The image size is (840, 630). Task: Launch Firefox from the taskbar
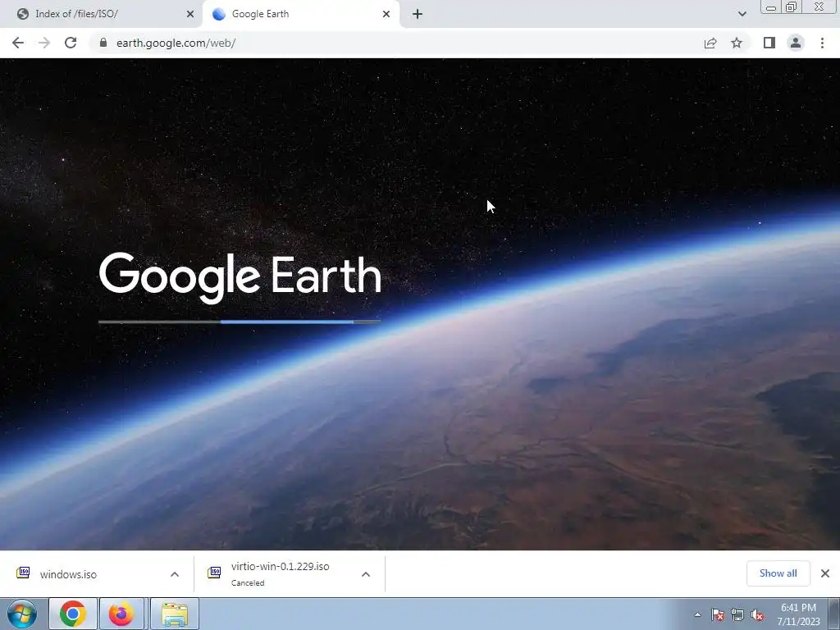click(121, 614)
